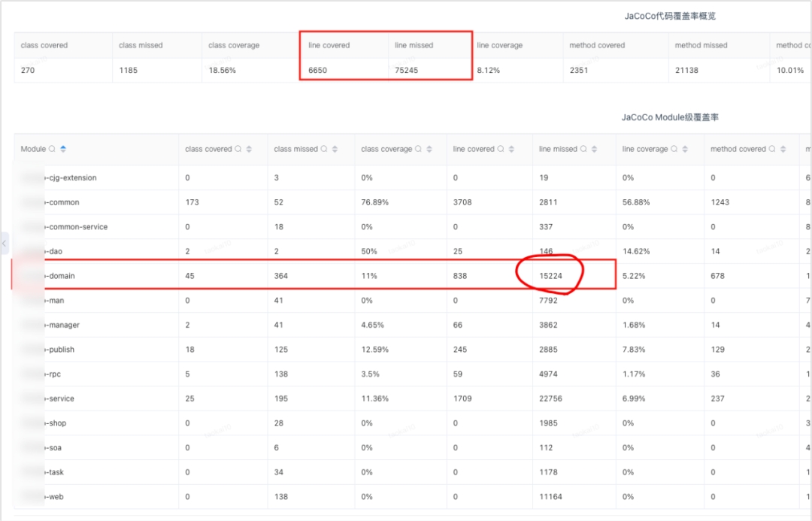
Task: Open search filter on line covered column
Action: click(501, 149)
